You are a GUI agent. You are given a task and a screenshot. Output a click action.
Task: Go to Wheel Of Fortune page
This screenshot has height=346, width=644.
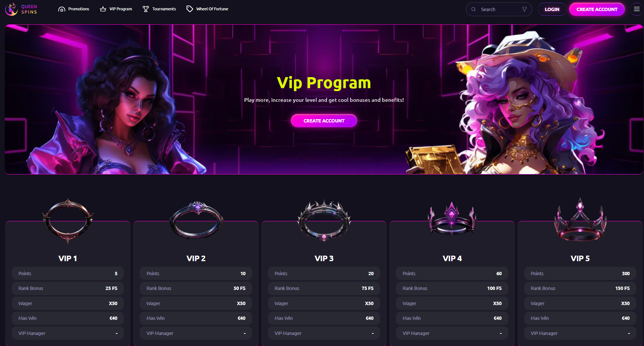(212, 9)
